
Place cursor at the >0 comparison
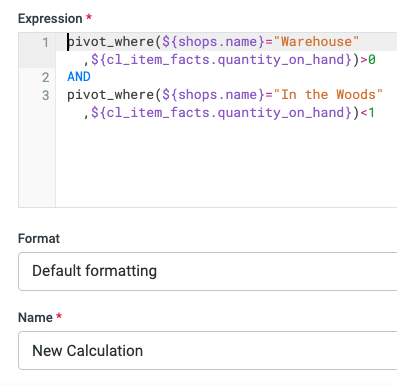tap(368, 60)
